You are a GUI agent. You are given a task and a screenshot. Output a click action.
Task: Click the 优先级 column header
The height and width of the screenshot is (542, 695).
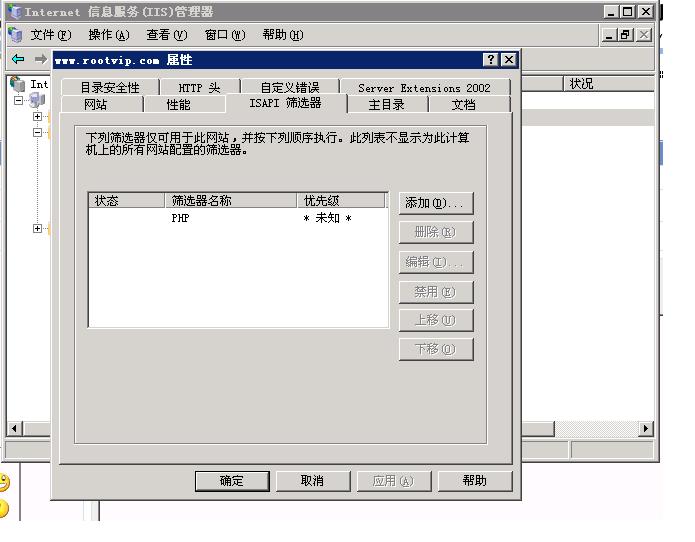341,200
